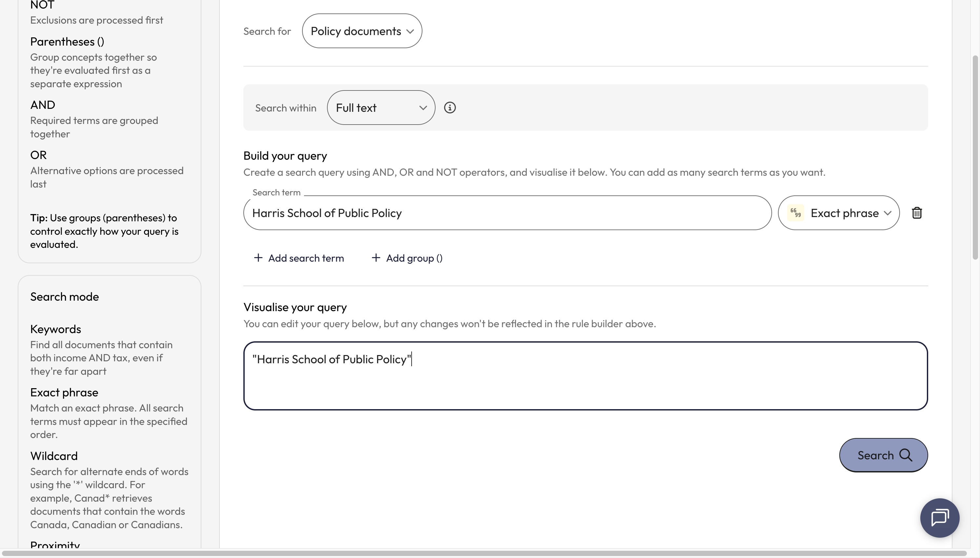Click the vertical page scrollbar

[975, 157]
